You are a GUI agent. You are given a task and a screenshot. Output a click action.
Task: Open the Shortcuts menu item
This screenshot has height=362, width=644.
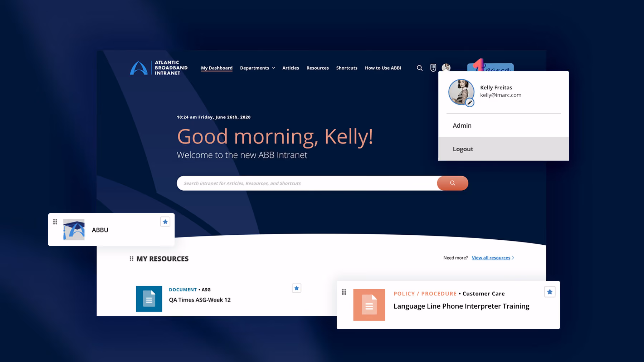[x=347, y=68]
